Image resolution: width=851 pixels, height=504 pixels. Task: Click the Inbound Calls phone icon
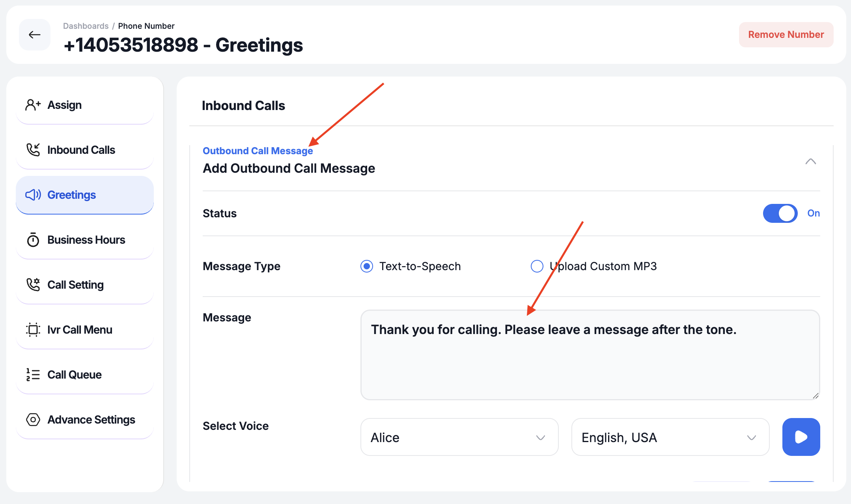(x=33, y=150)
